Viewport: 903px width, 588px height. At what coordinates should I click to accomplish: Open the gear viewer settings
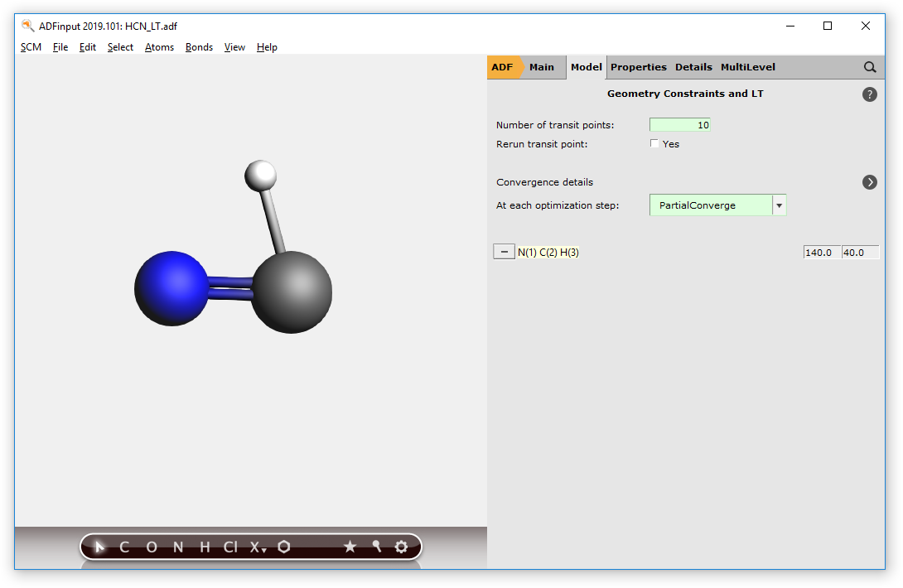(x=402, y=547)
